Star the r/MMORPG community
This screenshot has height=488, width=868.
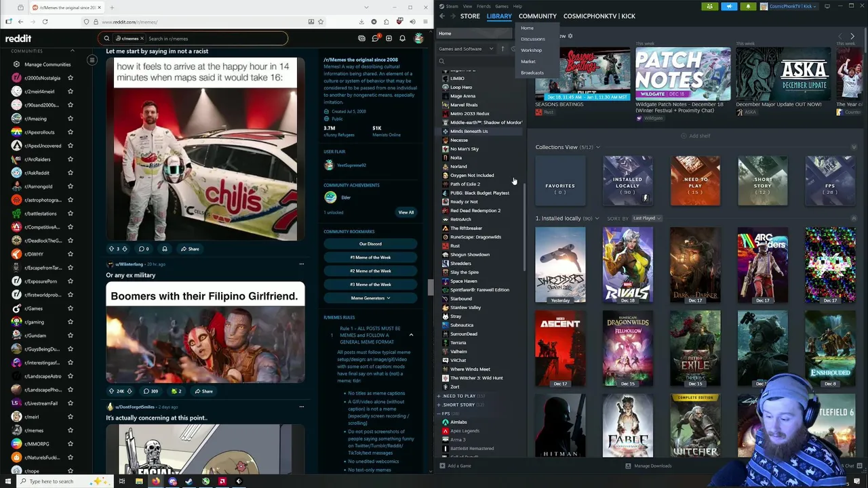[70, 444]
